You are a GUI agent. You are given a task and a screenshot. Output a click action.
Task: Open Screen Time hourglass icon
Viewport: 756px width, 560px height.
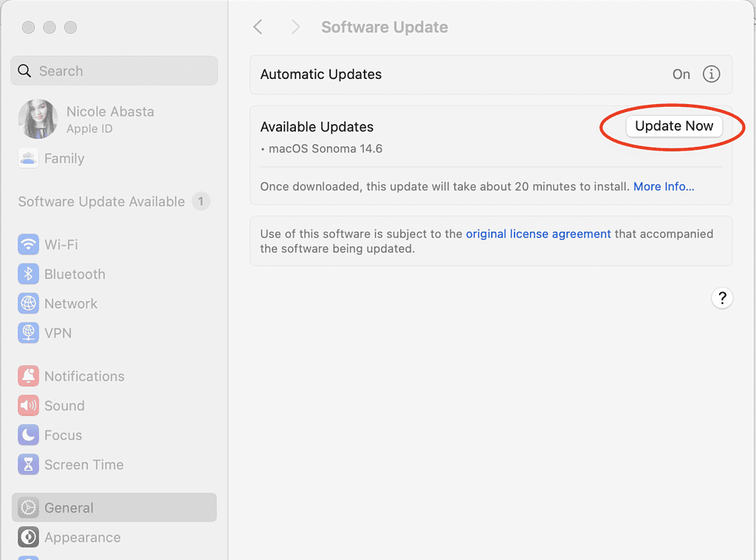tap(28, 465)
